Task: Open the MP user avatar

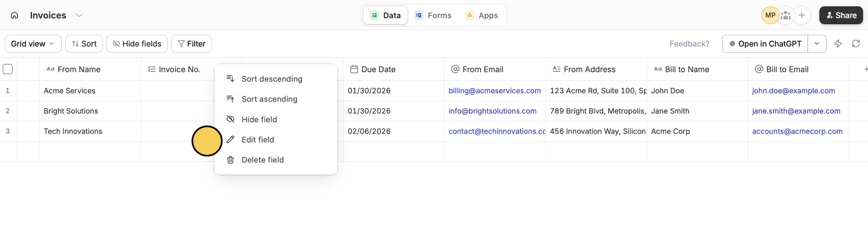Action: 770,15
